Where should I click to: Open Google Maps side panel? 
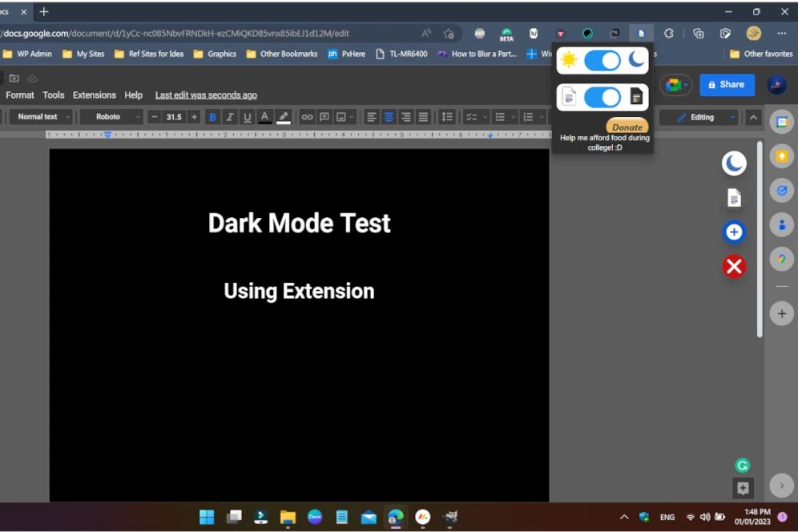click(x=782, y=259)
